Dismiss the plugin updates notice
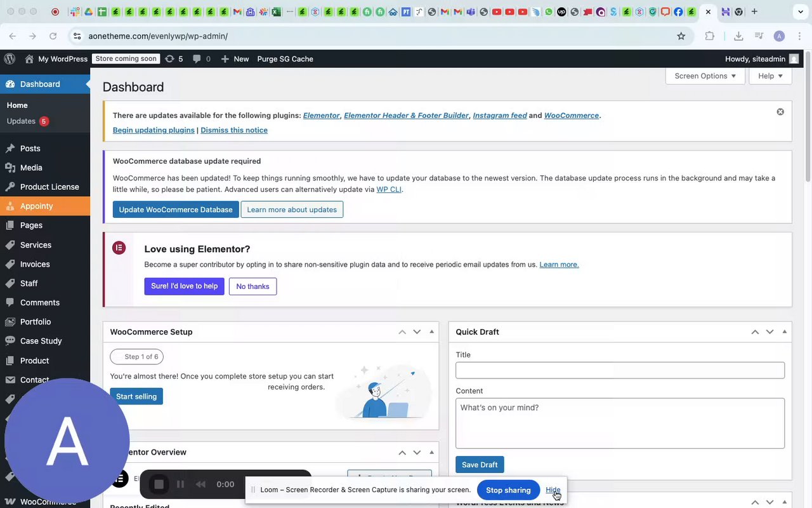The image size is (812, 508). [780, 112]
